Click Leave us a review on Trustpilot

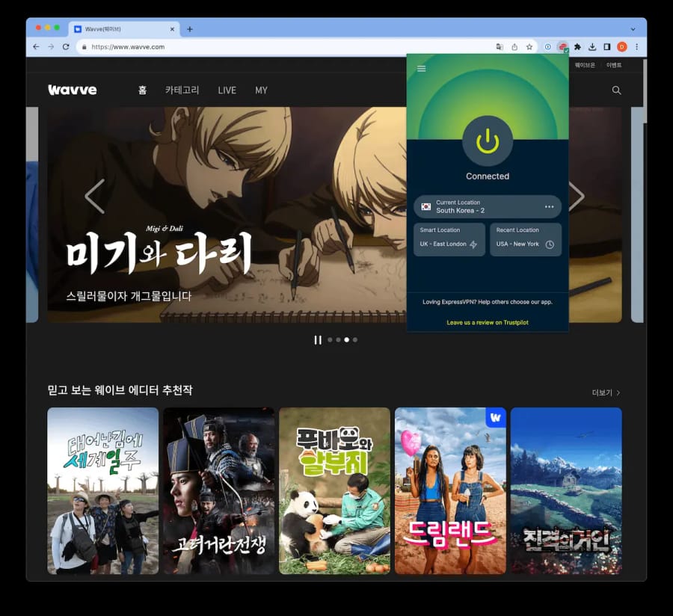click(488, 323)
